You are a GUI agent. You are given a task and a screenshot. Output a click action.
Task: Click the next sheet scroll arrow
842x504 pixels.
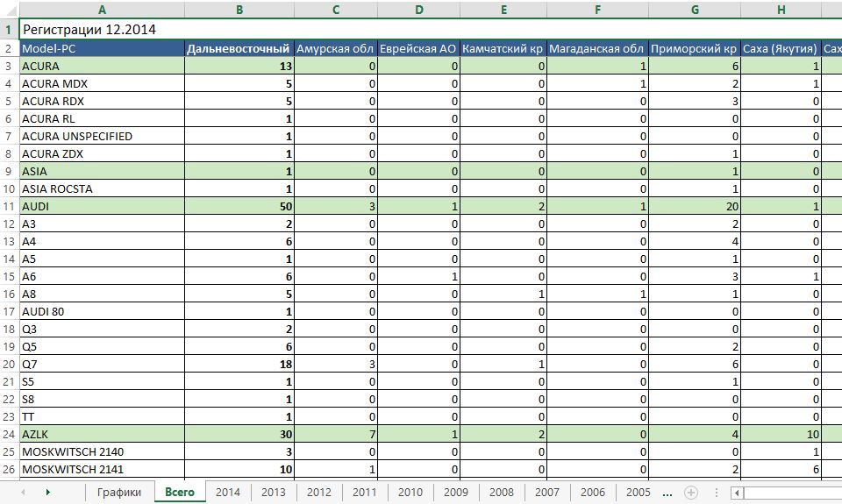click(x=47, y=493)
